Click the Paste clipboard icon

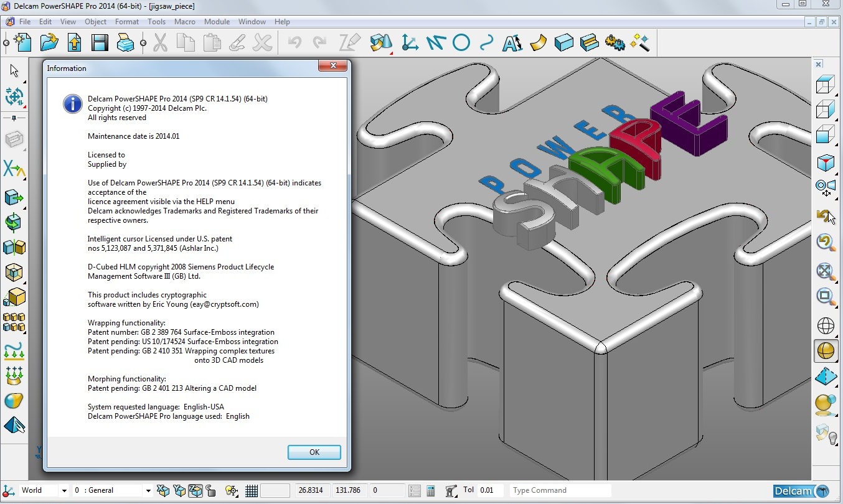click(212, 43)
